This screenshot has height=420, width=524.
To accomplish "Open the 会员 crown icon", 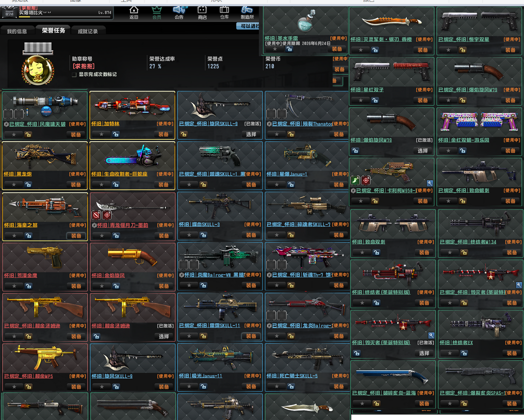I will click(157, 10).
